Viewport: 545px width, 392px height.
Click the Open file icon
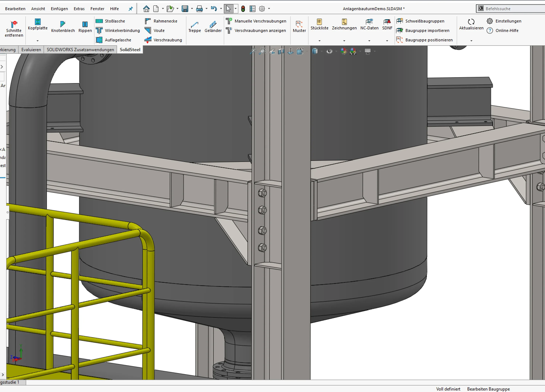(x=170, y=9)
